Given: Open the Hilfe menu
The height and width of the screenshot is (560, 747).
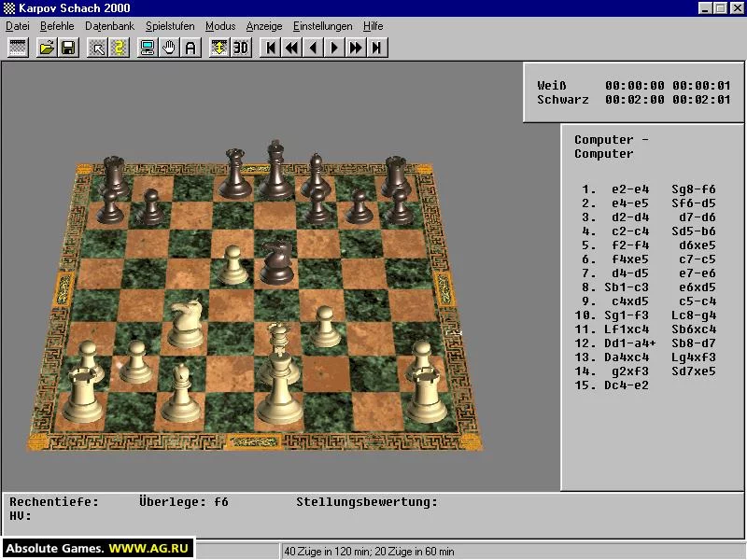Looking at the screenshot, I should click(373, 26).
